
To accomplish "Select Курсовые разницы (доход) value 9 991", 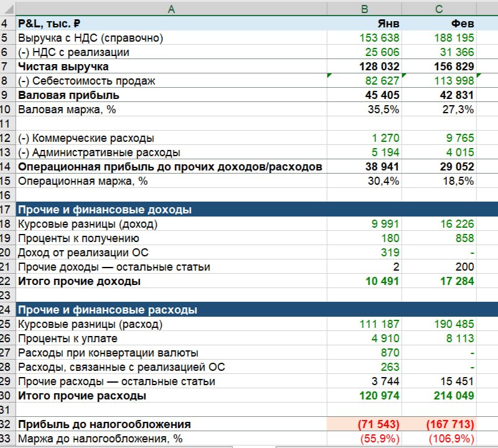I will click(364, 224).
